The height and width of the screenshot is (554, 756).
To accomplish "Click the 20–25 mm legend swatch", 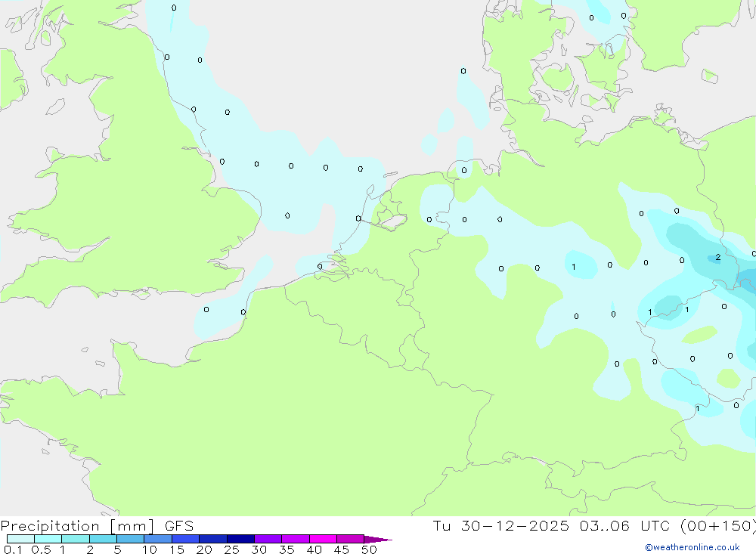I will [213, 539].
